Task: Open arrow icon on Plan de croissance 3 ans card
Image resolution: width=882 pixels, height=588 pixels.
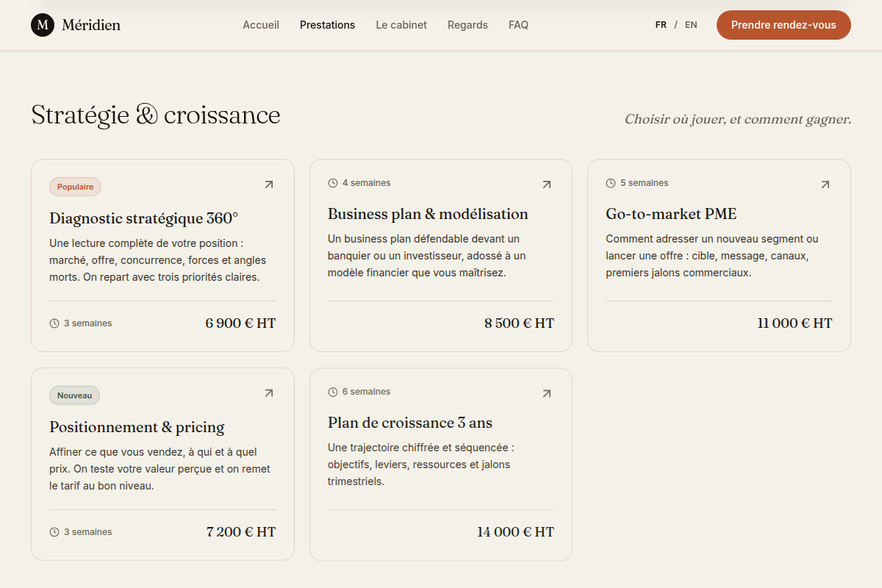Action: (547, 393)
